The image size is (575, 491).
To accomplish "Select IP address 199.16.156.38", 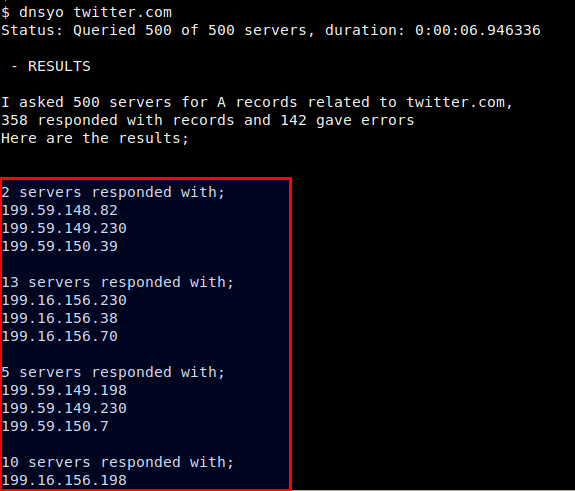I will (x=59, y=318).
